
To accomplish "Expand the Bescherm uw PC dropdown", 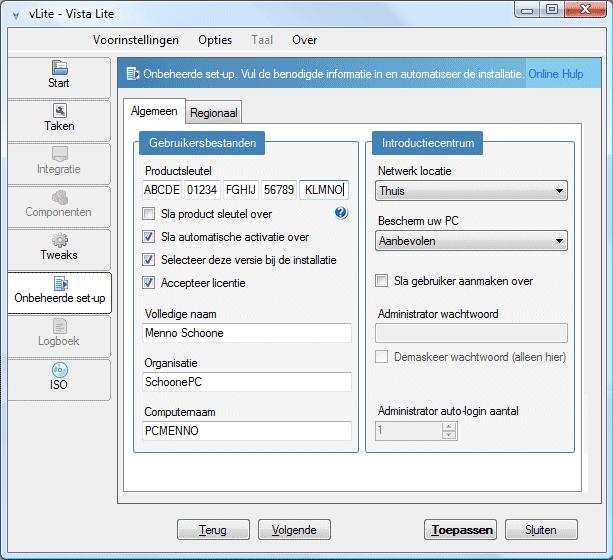I will click(x=471, y=241).
